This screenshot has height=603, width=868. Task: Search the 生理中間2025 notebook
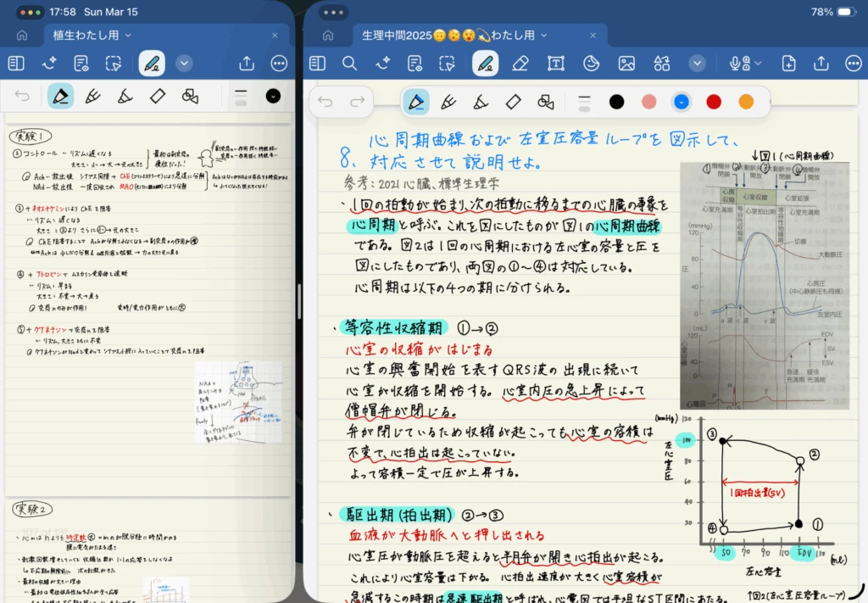click(349, 64)
